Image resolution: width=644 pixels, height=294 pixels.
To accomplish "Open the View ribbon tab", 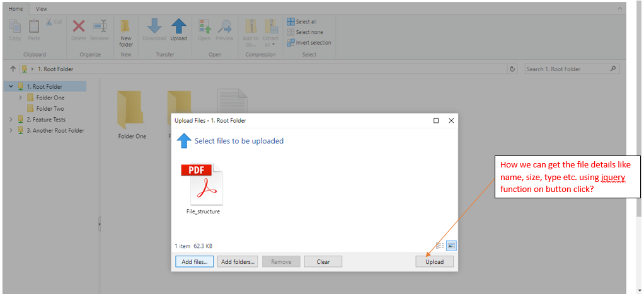I will point(42,9).
